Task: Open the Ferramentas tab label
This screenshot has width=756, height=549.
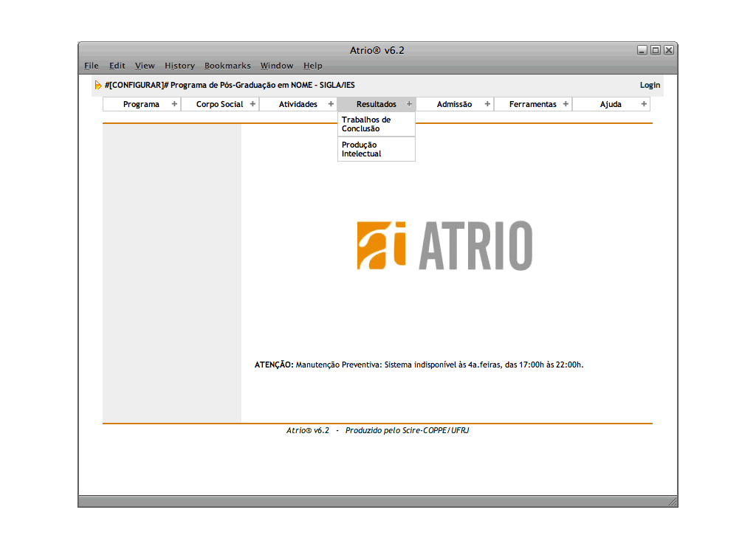Action: click(x=532, y=104)
